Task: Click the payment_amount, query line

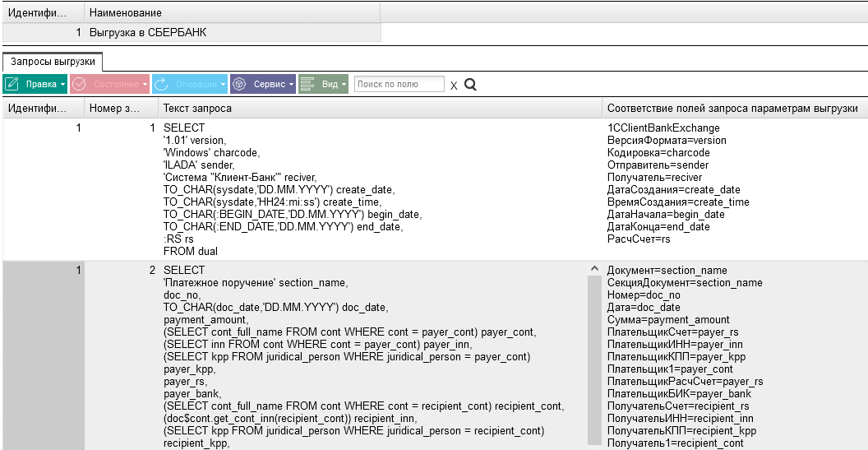Action: 205,320
